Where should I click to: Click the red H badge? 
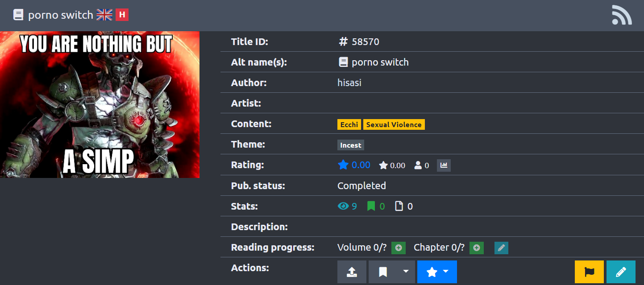coord(122,15)
